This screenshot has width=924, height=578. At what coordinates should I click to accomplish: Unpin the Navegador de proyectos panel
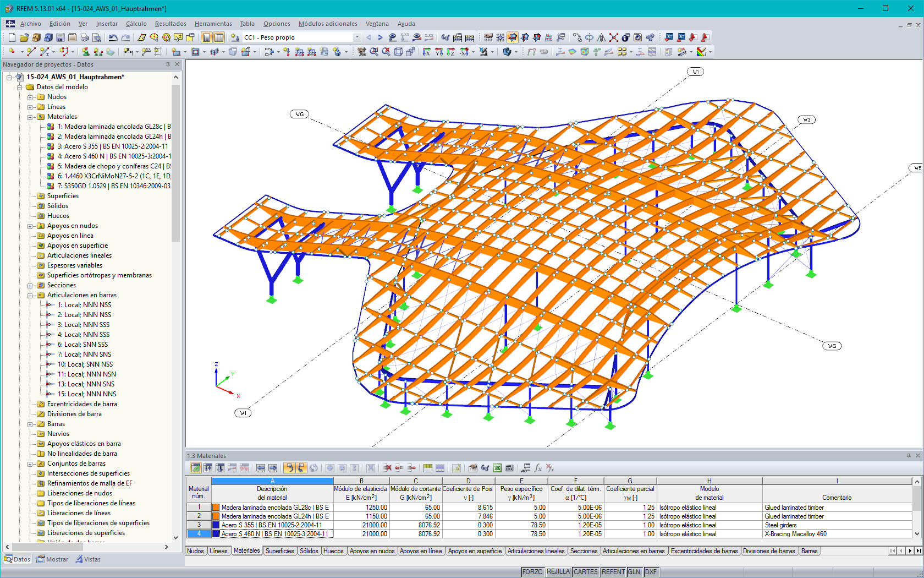[x=168, y=64]
